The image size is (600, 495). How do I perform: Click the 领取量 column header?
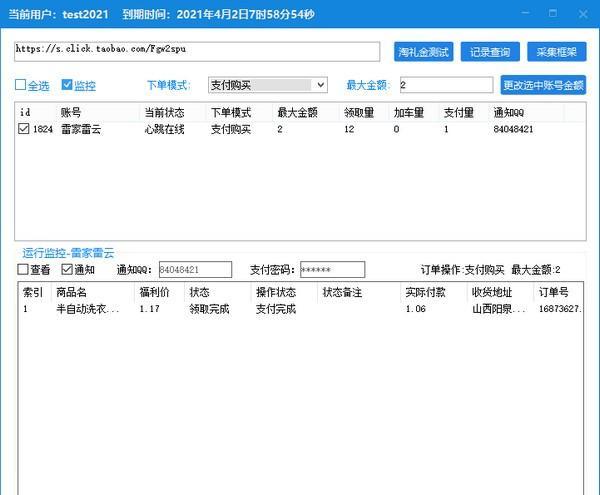[359, 112]
